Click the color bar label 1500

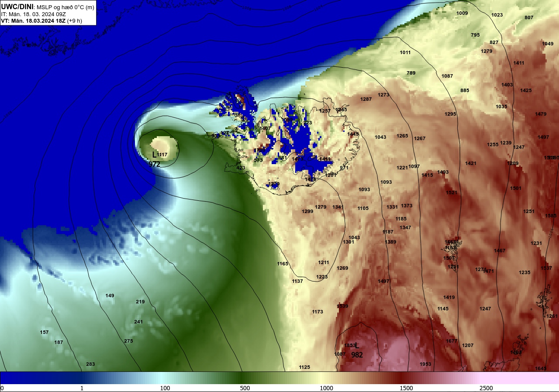point(406,388)
